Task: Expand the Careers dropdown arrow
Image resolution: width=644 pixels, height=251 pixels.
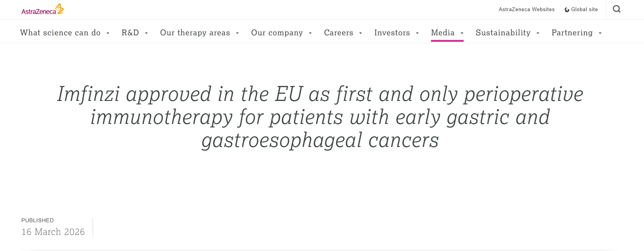Action: (361, 33)
